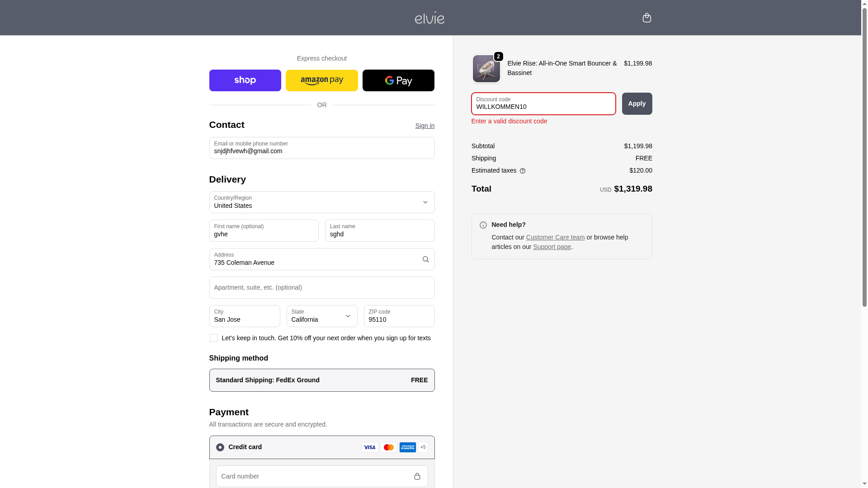Open the Support page link
868x488 pixels.
click(552, 247)
